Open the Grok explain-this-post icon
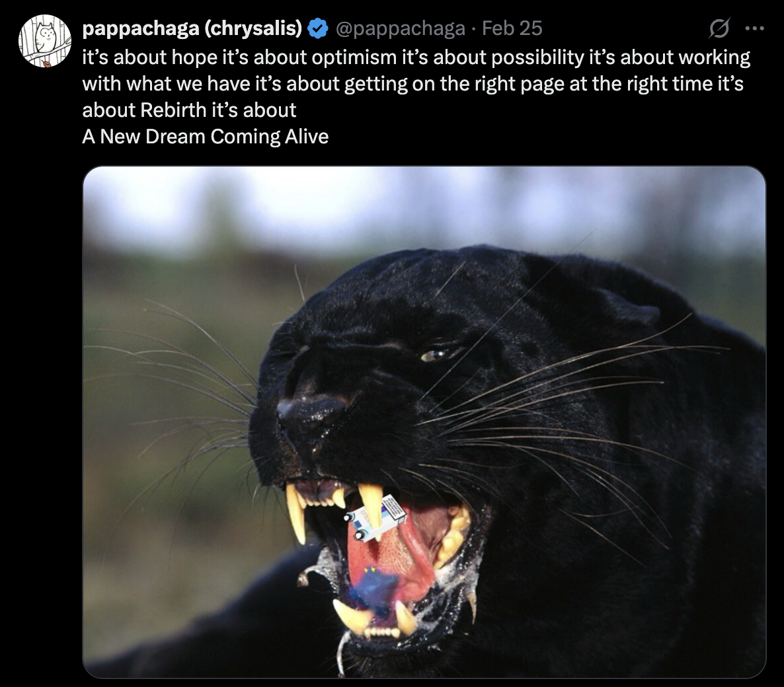 (x=719, y=28)
